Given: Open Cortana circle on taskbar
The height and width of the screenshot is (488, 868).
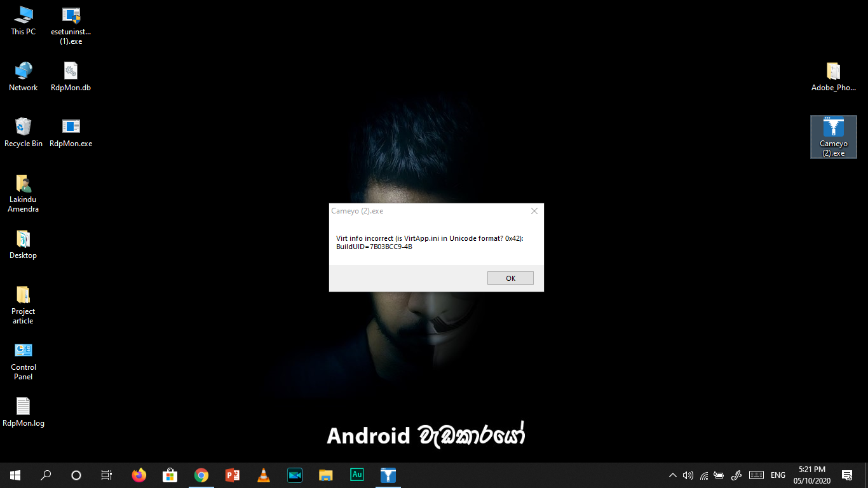Looking at the screenshot, I should [x=76, y=475].
